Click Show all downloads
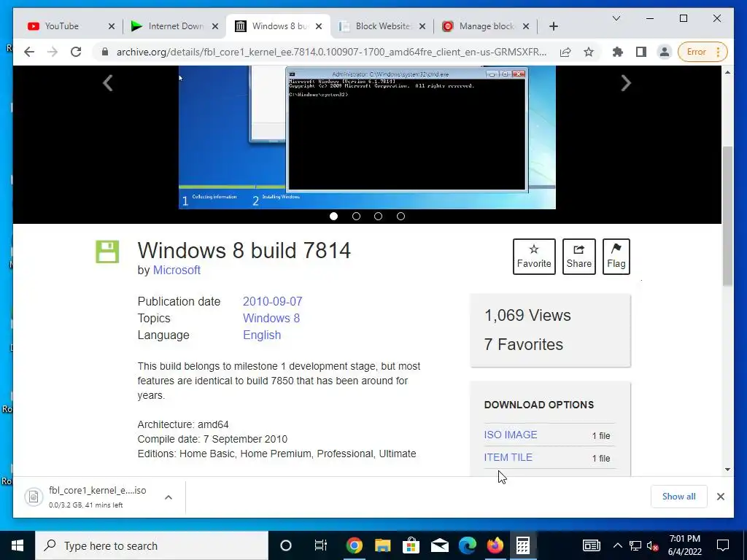 [679, 497]
